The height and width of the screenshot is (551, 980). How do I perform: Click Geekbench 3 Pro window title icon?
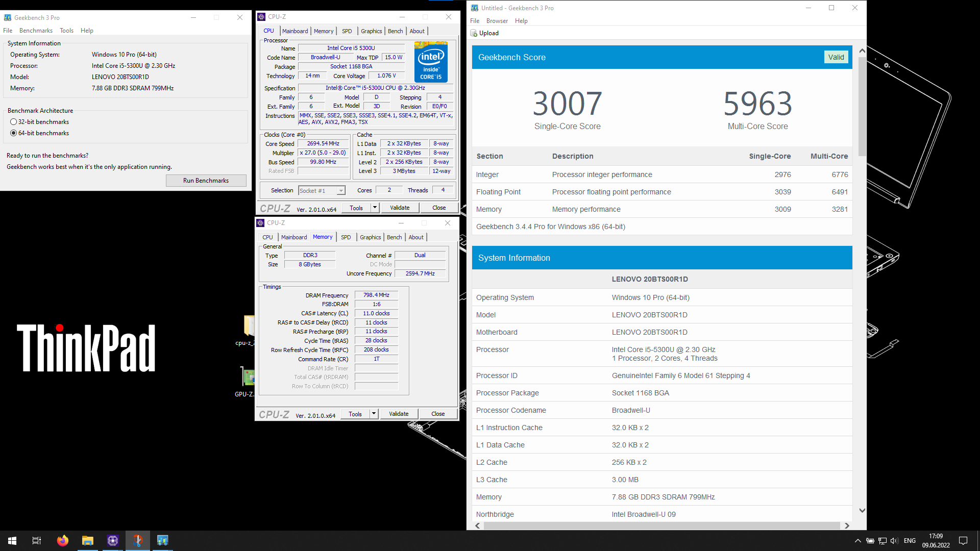[x=8, y=17]
